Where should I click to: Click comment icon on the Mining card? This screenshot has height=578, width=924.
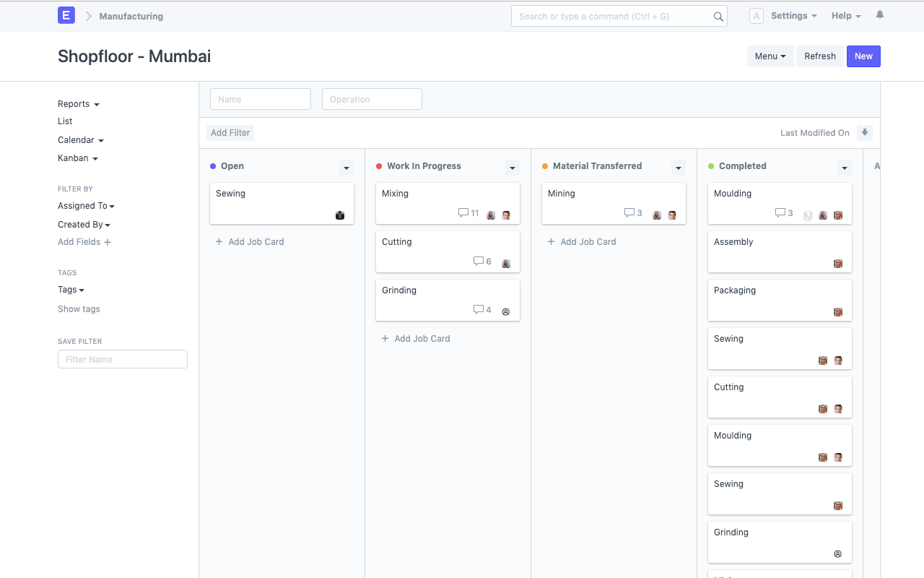629,213
